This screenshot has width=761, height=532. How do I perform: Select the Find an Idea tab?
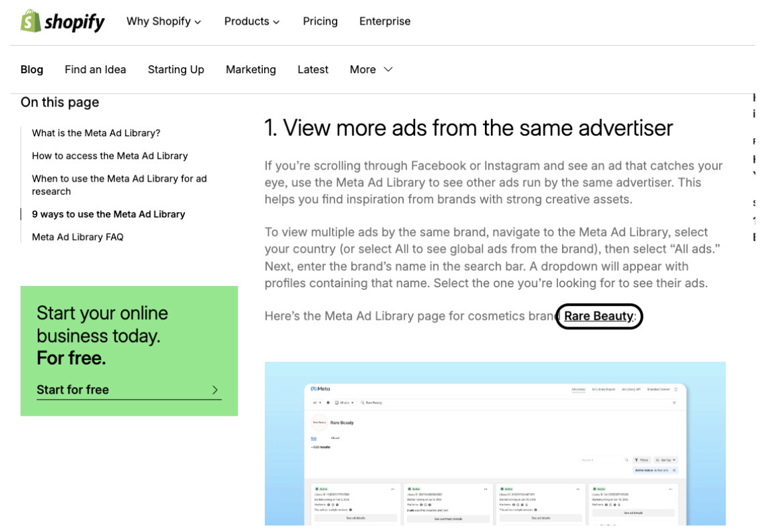pyautogui.click(x=95, y=69)
